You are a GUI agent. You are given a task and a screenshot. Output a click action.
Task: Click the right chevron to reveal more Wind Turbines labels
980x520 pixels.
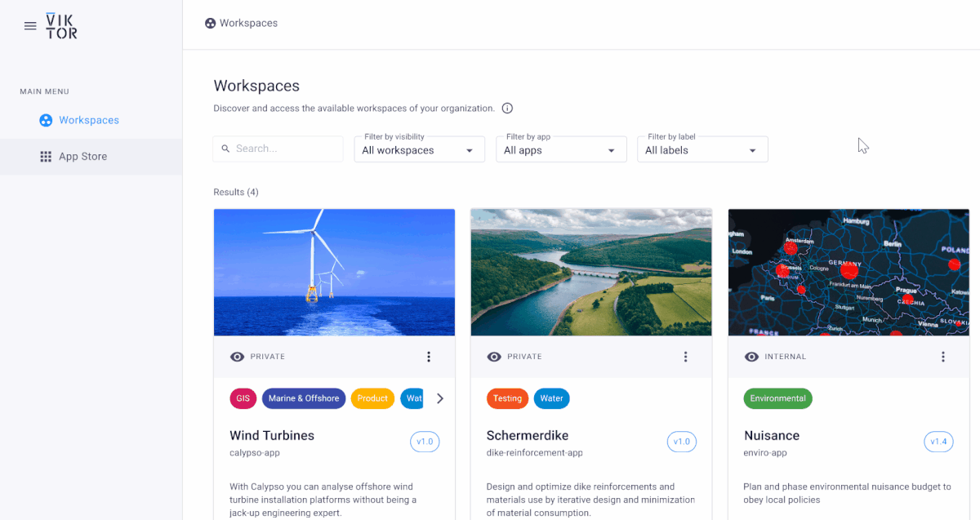(x=439, y=398)
